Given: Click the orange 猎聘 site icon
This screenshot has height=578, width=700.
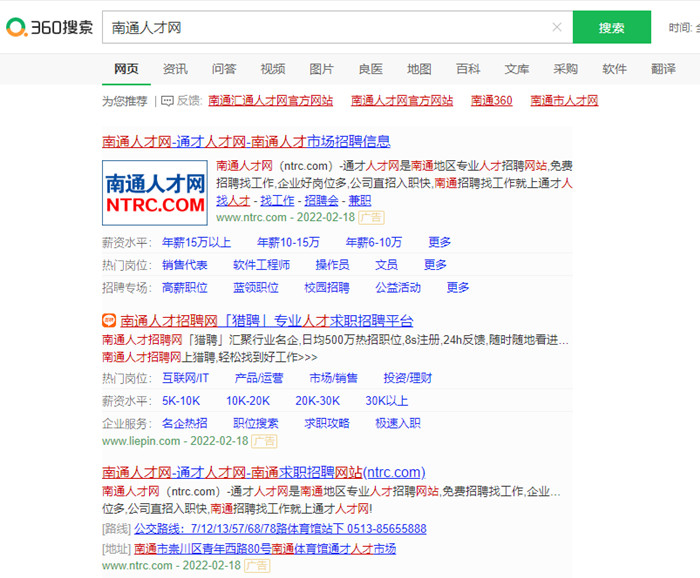Looking at the screenshot, I should 109,320.
